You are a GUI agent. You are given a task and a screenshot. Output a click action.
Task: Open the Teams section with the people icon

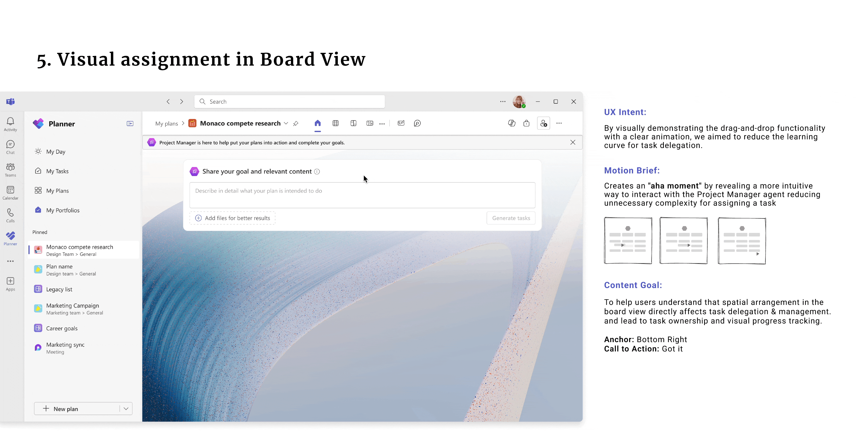[11, 170]
